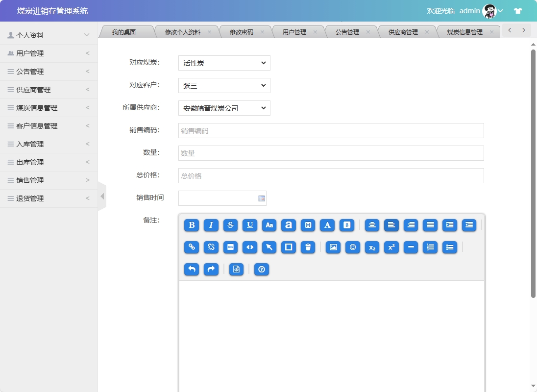The image size is (537, 392).
Task: Apply strikethrough formatting in the editor
Action: click(230, 225)
